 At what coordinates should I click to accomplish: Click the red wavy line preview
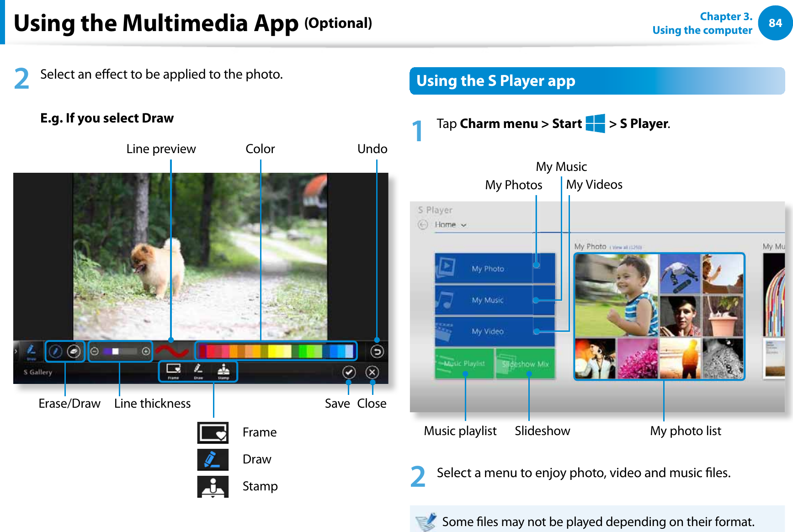171,351
